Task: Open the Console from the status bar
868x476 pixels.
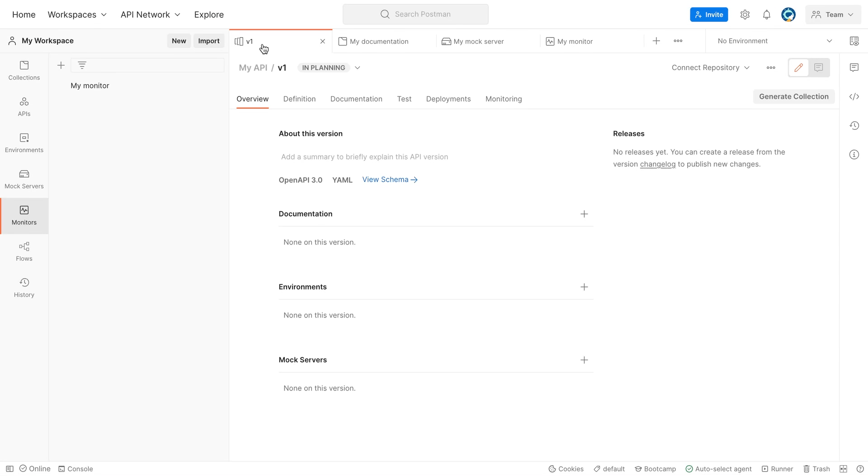Action: (x=75, y=469)
